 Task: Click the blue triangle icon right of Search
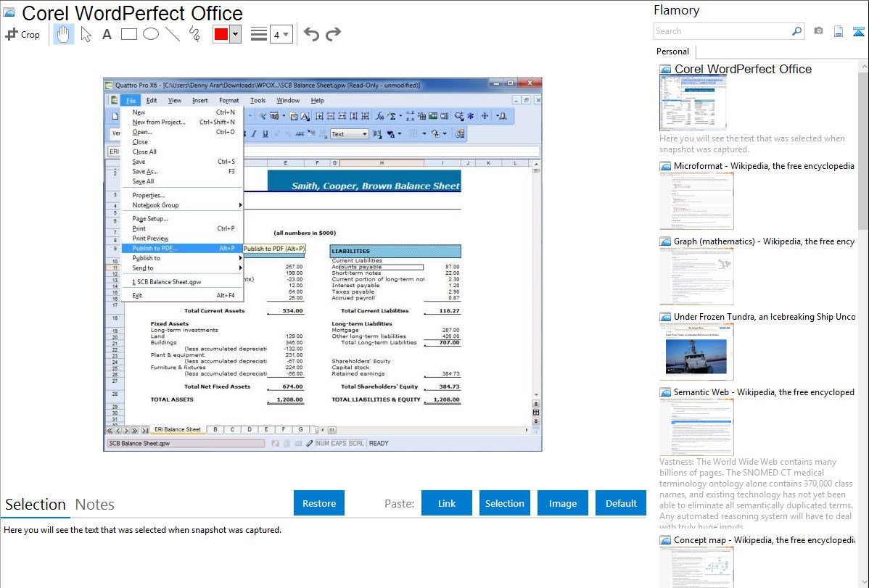858,32
